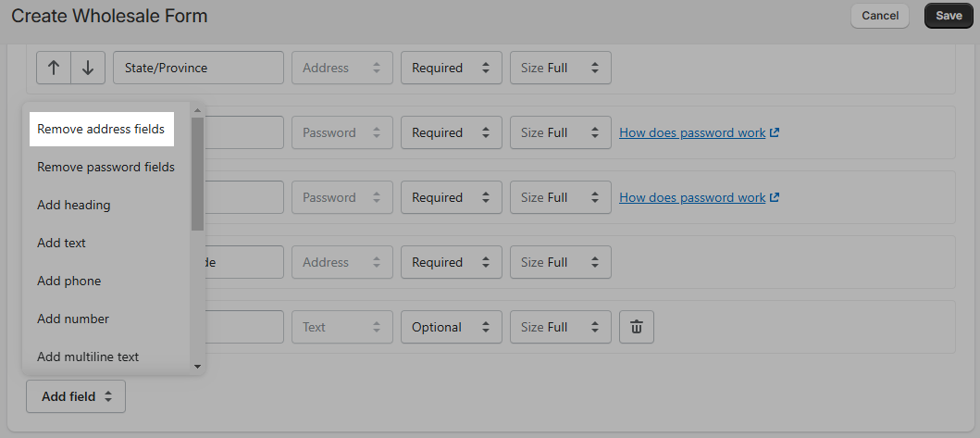Choose Add phone from the menu

click(x=69, y=281)
